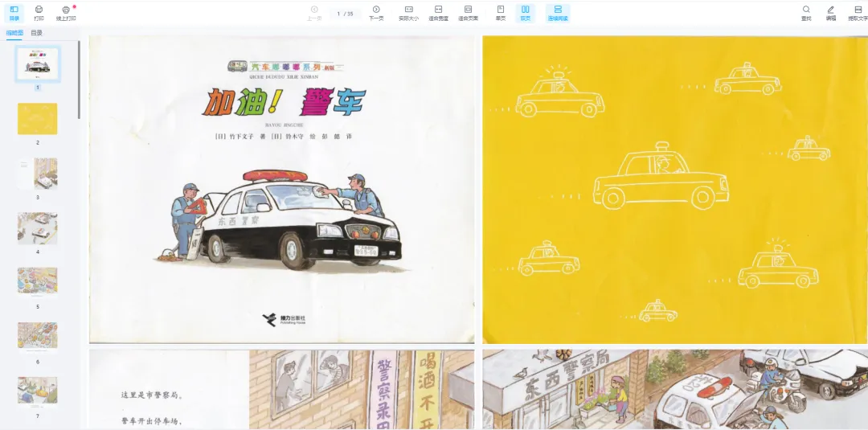This screenshot has width=868, height=430.
Task: Select page 1 thumbnail
Action: (38, 64)
